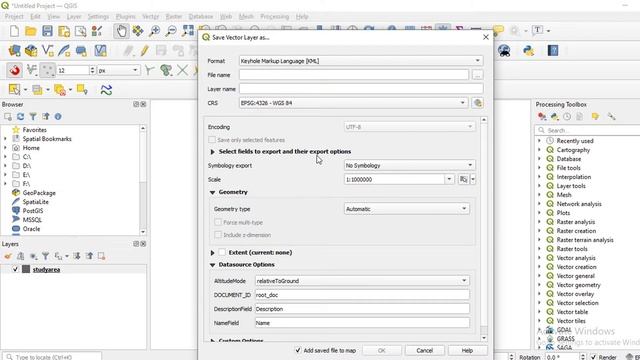Click the Type to locate search bar
This screenshot has height=360, width=640.
52,357
